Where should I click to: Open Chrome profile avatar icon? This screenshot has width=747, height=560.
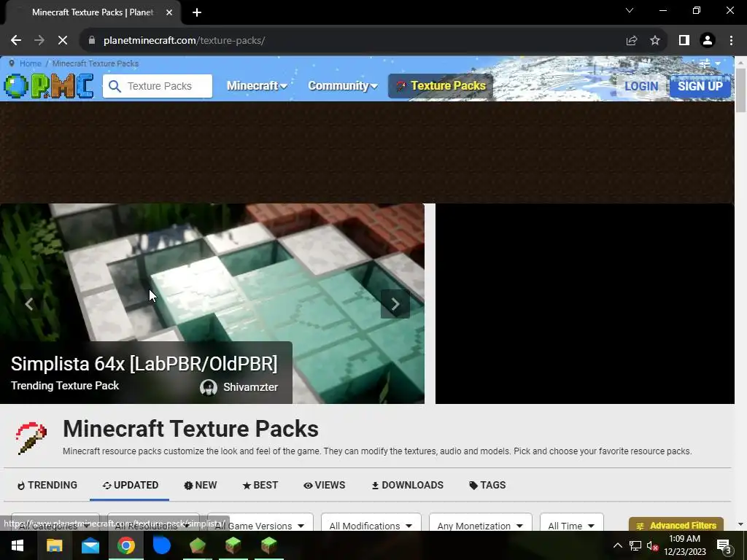pyautogui.click(x=708, y=41)
